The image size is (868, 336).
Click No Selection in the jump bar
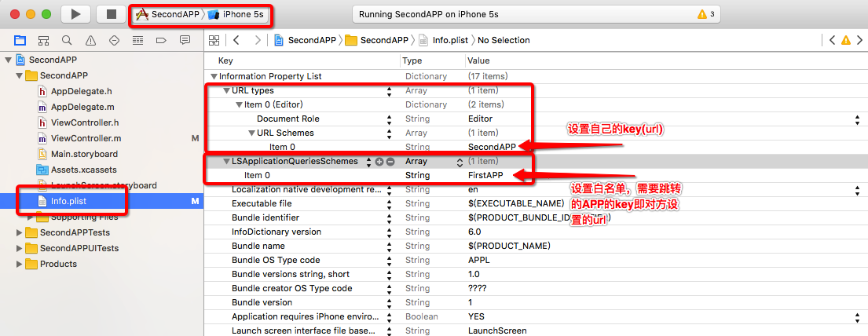pyautogui.click(x=504, y=40)
